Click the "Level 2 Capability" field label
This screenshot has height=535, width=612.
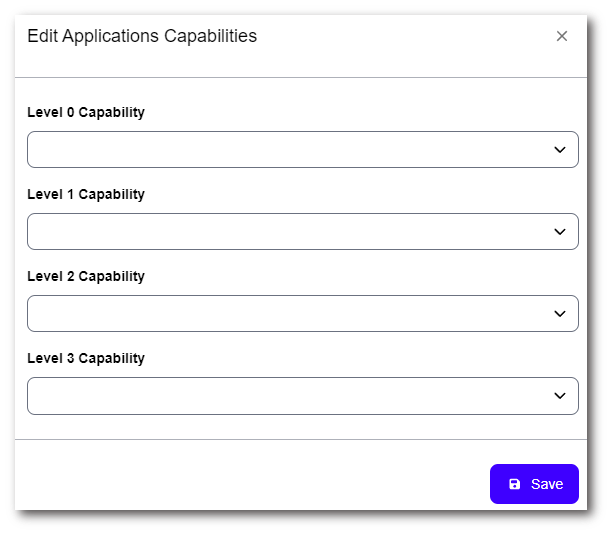click(86, 277)
